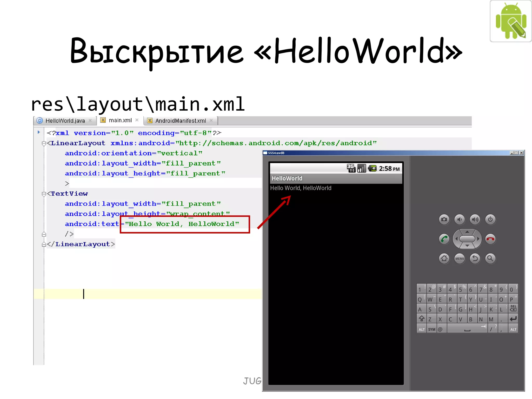
Task: Close the AndroidManifest.xml tab
Action: [211, 120]
